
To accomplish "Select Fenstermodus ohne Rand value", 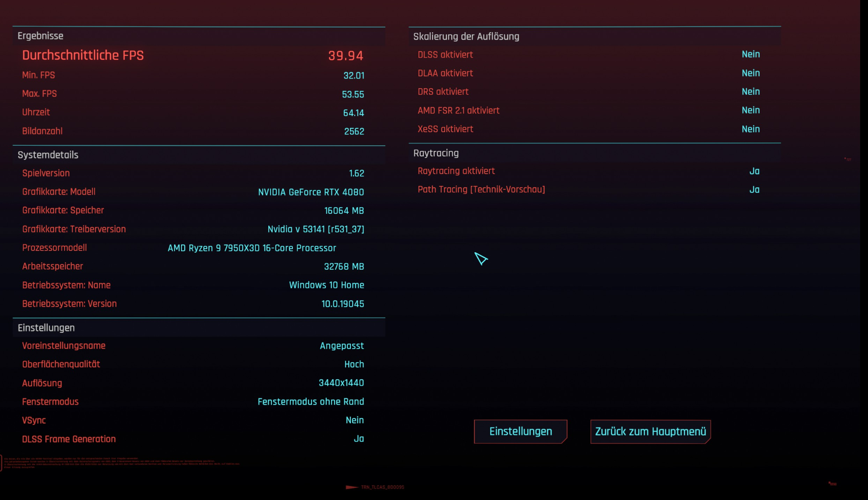I will [310, 401].
